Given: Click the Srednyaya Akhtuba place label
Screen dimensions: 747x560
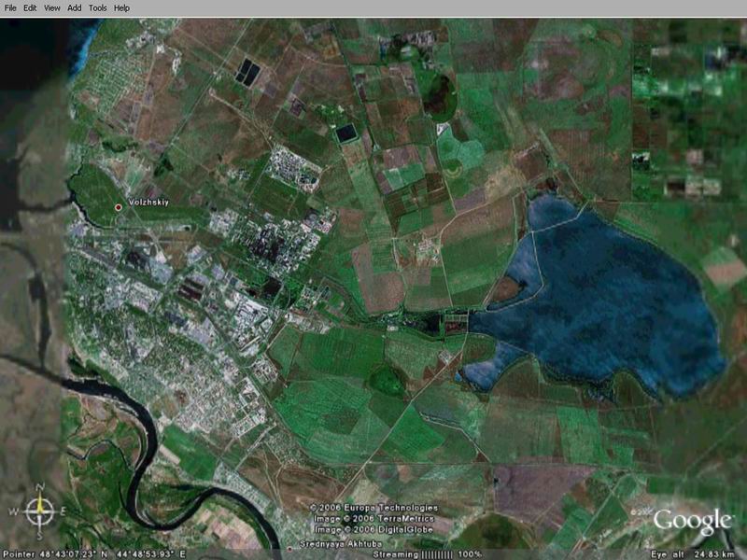Looking at the screenshot, I should tap(341, 544).
